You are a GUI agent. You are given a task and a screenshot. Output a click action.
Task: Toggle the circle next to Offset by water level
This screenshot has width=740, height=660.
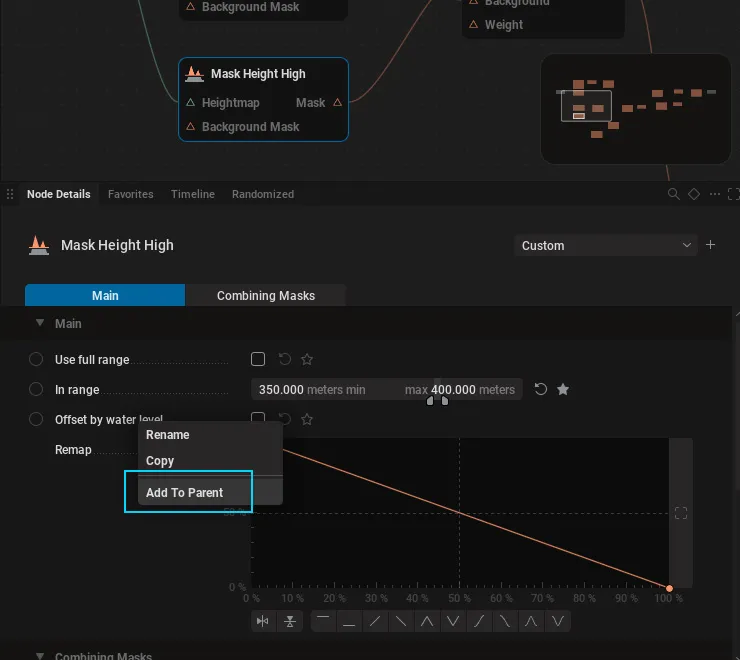(36, 419)
